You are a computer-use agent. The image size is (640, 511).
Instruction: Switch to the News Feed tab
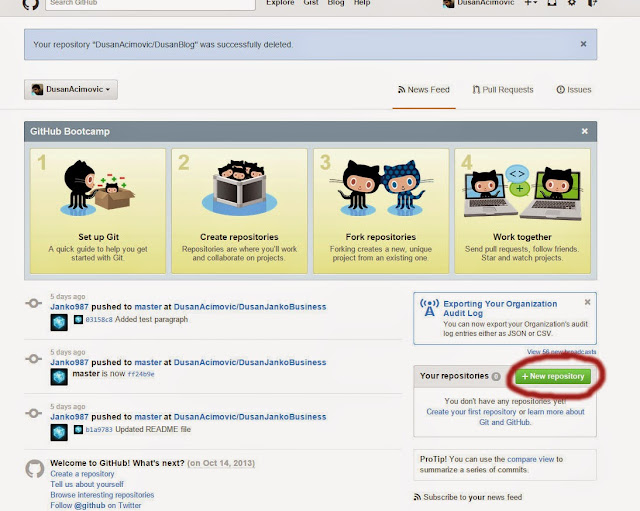coord(424,90)
